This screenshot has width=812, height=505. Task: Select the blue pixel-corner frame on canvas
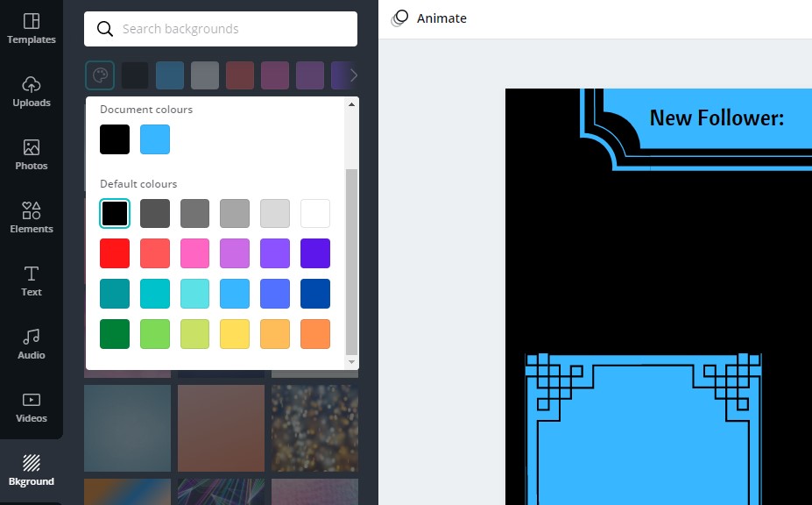[643, 429]
